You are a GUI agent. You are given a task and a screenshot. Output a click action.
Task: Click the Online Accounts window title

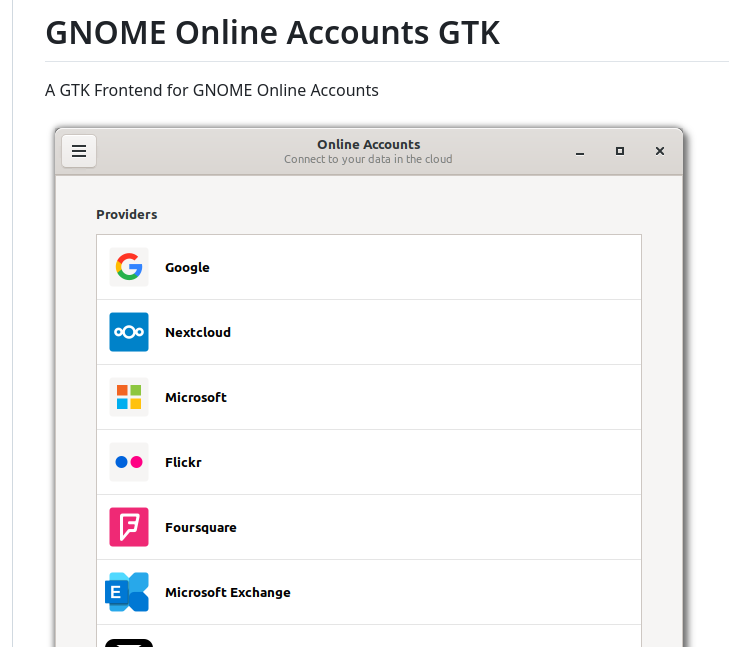click(368, 144)
